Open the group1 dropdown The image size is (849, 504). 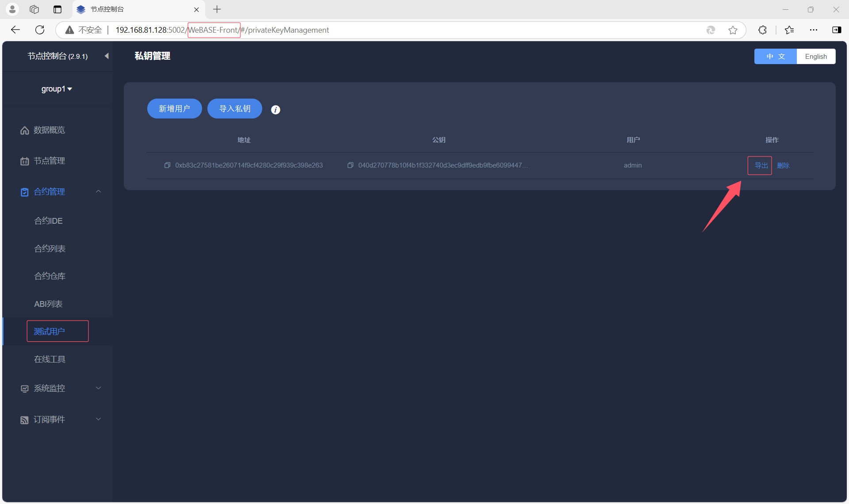pos(57,89)
